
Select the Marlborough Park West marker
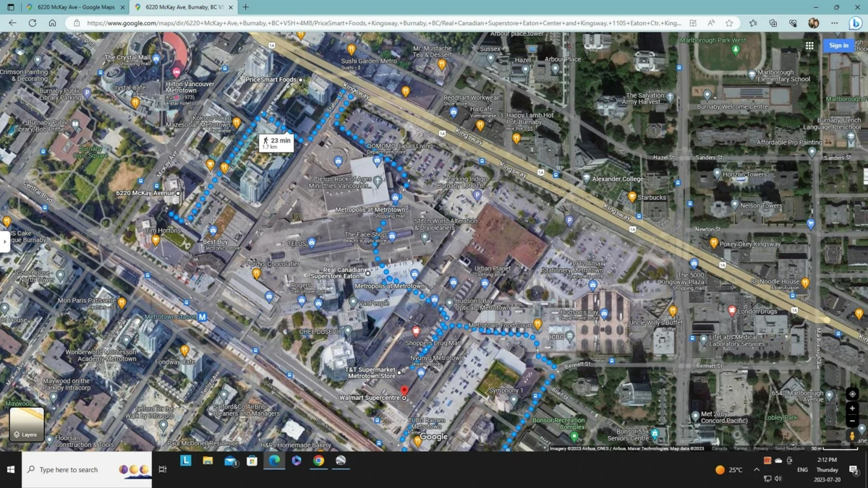pos(736,51)
